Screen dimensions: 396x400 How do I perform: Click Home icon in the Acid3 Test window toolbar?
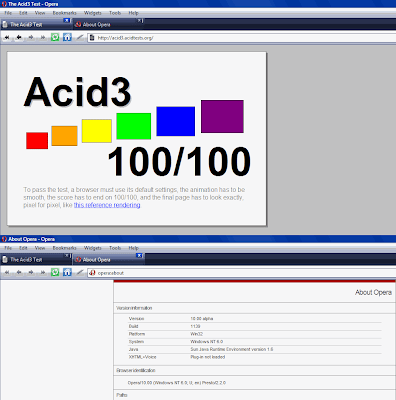point(67,37)
